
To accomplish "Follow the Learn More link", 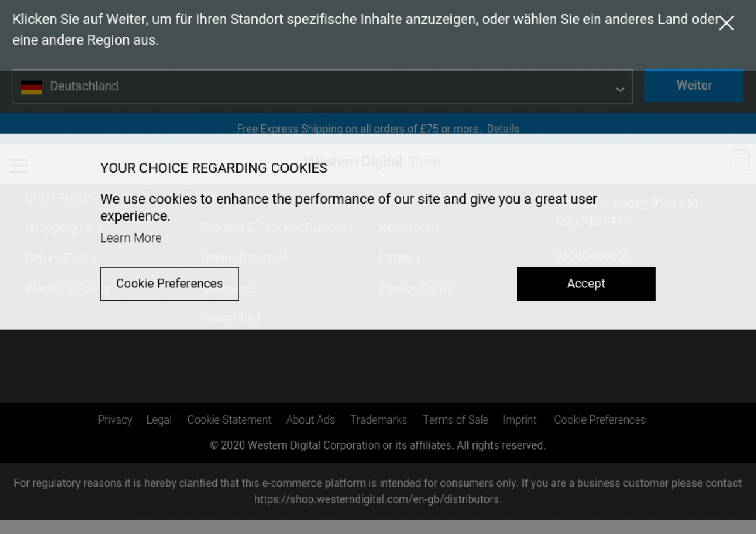I will pyautogui.click(x=131, y=238).
